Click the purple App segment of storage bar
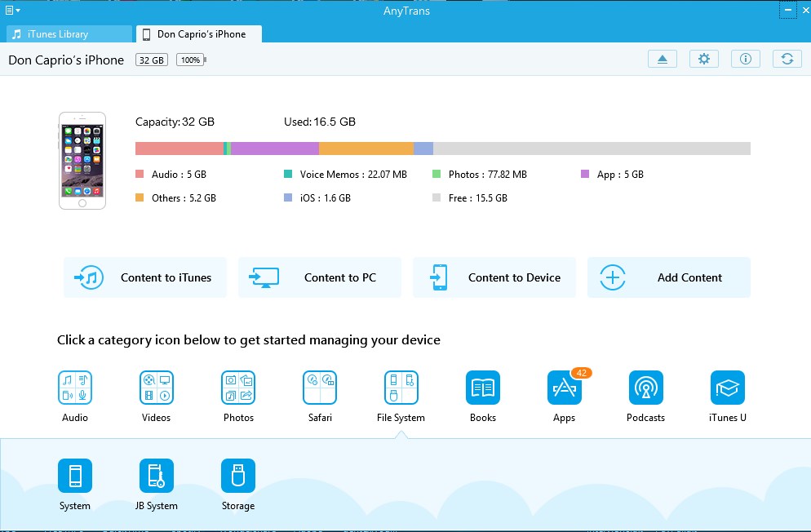811x532 pixels. click(x=275, y=149)
